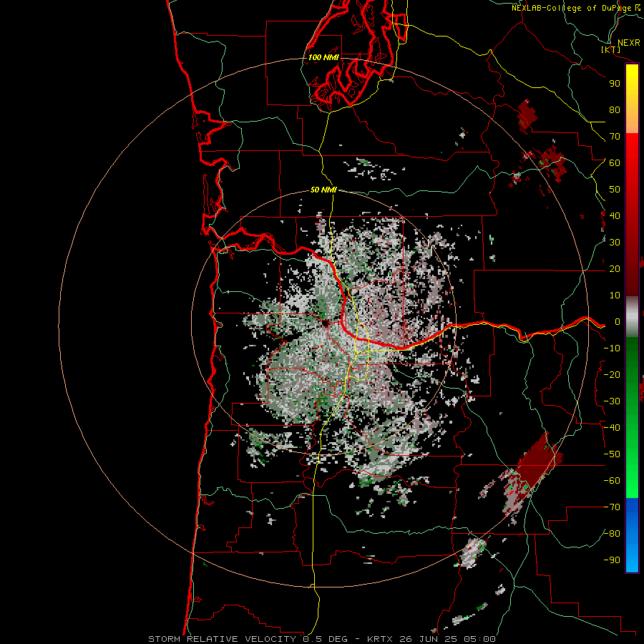The height and width of the screenshot is (644, 644).
Task: Click the 40 value on the velocity scale
Action: coord(615,215)
